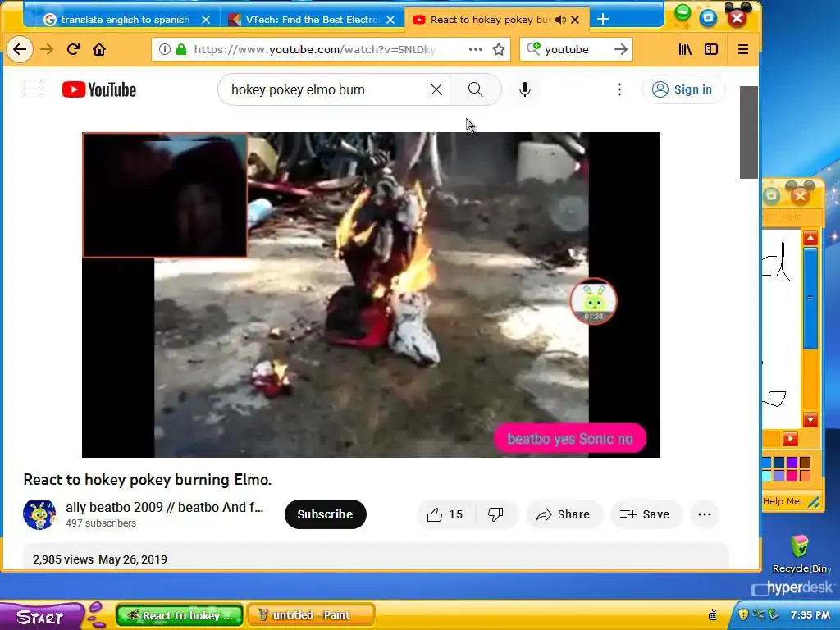840x630 pixels.
Task: Open Recycle Bin on the desktop
Action: [800, 555]
